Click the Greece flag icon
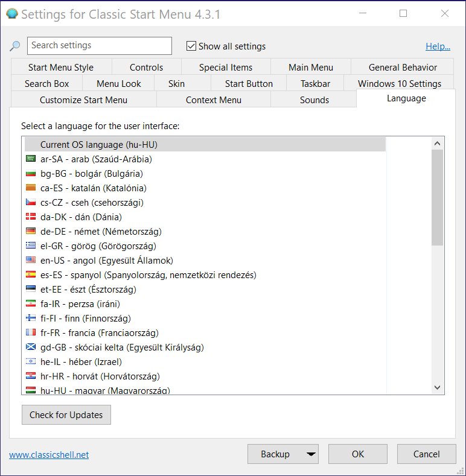This screenshot has width=466, height=476. pos(31,246)
